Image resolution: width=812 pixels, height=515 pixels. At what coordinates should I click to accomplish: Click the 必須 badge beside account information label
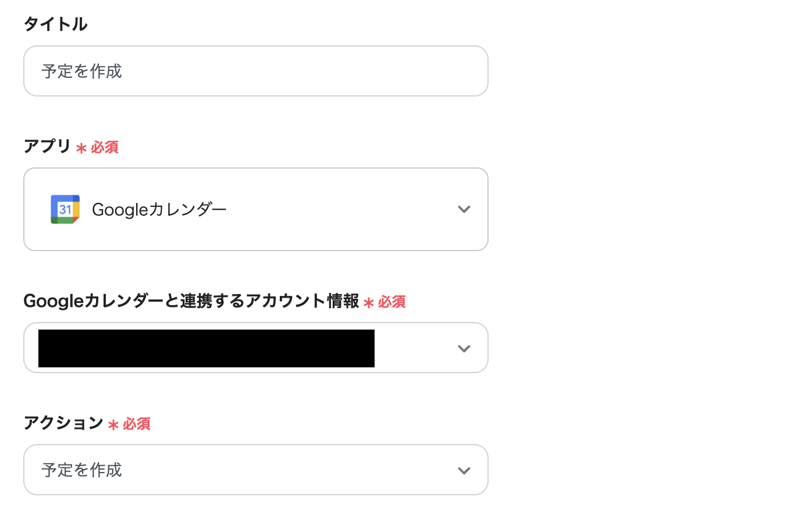click(392, 302)
